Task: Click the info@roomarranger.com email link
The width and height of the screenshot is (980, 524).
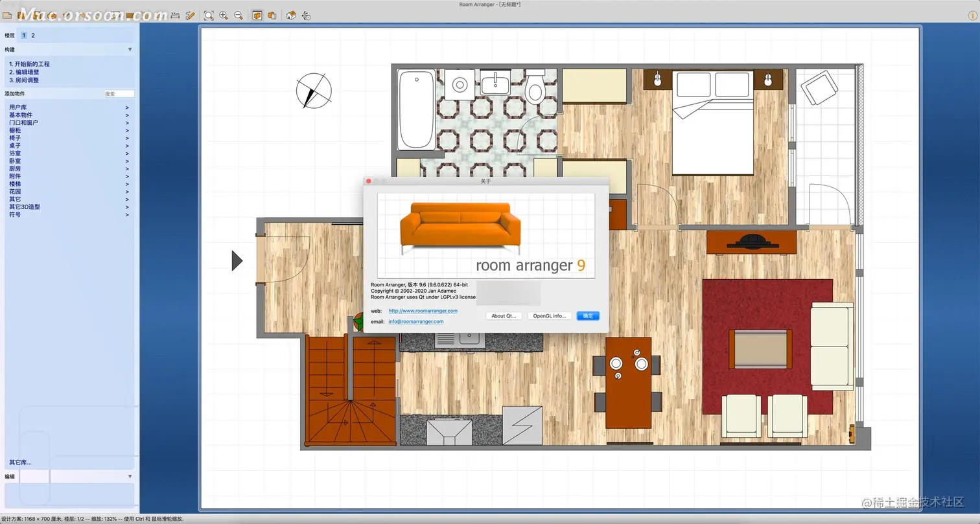Action: (416, 321)
